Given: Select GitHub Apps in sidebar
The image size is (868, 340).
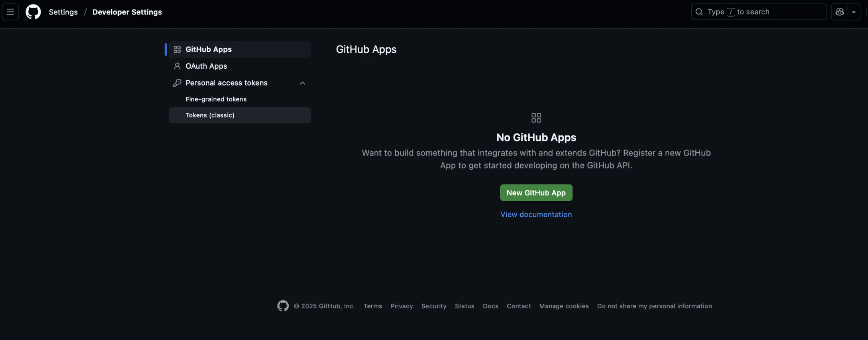Looking at the screenshot, I should coord(240,49).
